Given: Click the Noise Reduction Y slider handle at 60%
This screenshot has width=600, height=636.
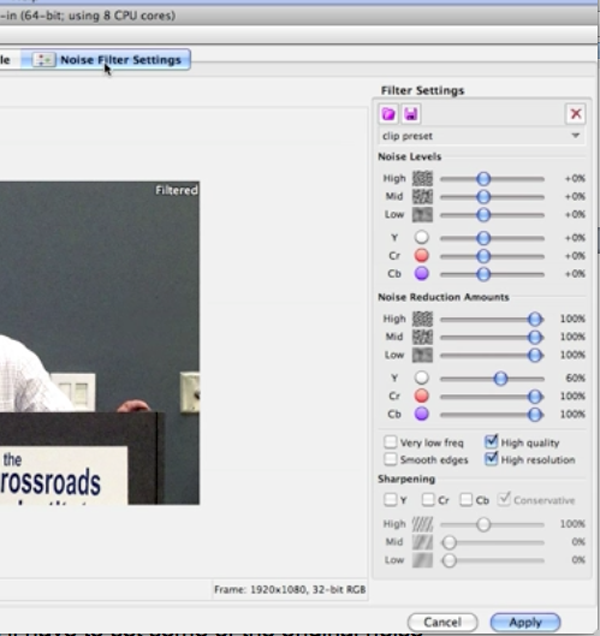Looking at the screenshot, I should click(x=501, y=378).
